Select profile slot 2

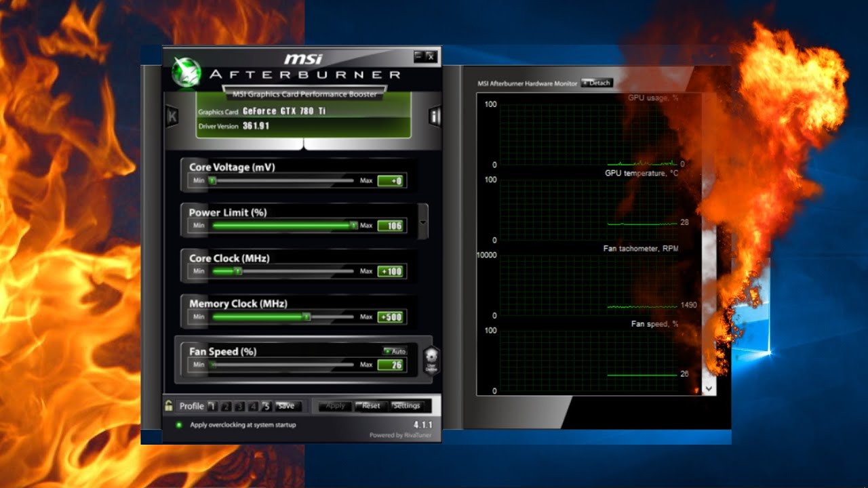coord(226,406)
